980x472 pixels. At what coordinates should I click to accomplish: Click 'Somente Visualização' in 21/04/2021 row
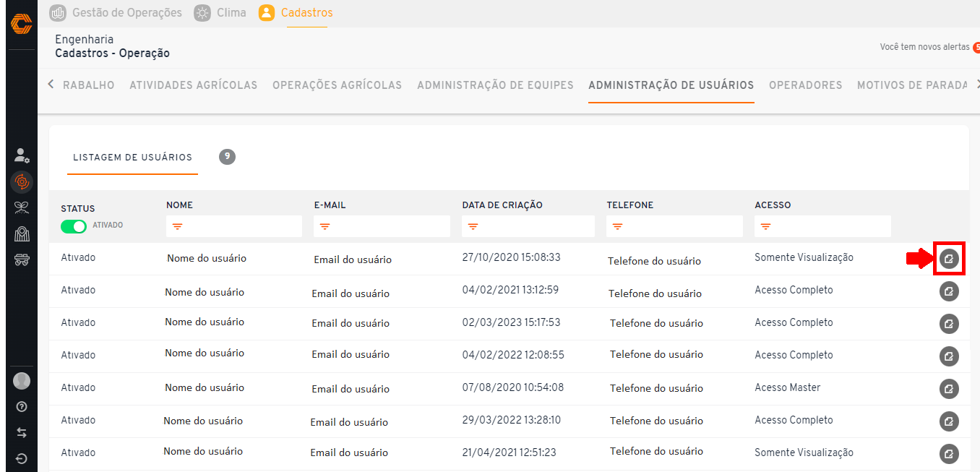804,452
